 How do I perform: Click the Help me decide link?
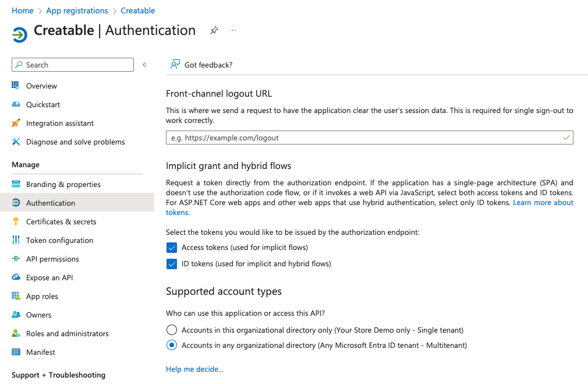[x=194, y=369]
